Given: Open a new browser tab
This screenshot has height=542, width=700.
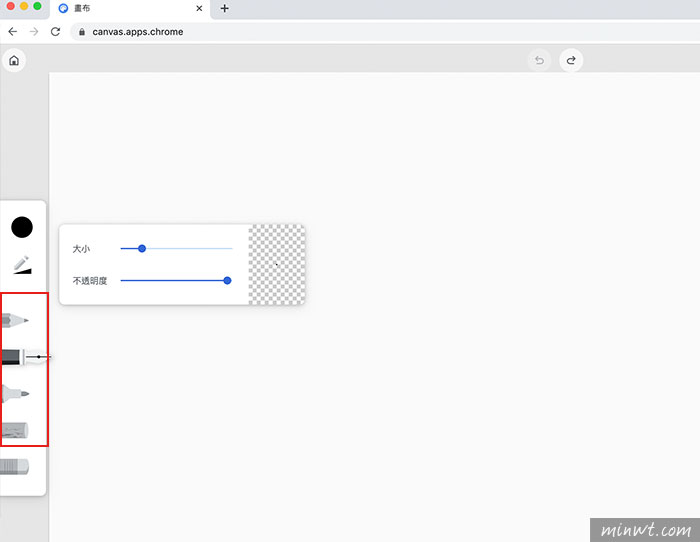Looking at the screenshot, I should pyautogui.click(x=225, y=8).
